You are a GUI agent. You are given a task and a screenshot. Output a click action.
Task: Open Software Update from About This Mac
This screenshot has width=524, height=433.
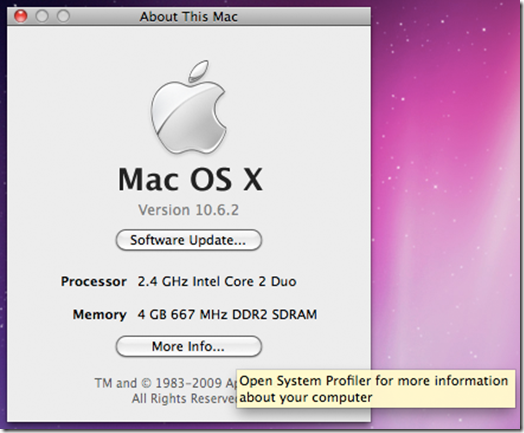188,240
